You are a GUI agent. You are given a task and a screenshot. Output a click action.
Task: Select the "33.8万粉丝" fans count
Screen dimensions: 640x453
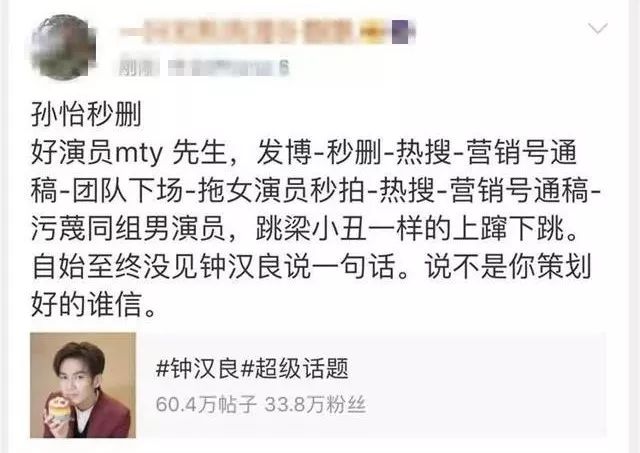click(x=315, y=404)
